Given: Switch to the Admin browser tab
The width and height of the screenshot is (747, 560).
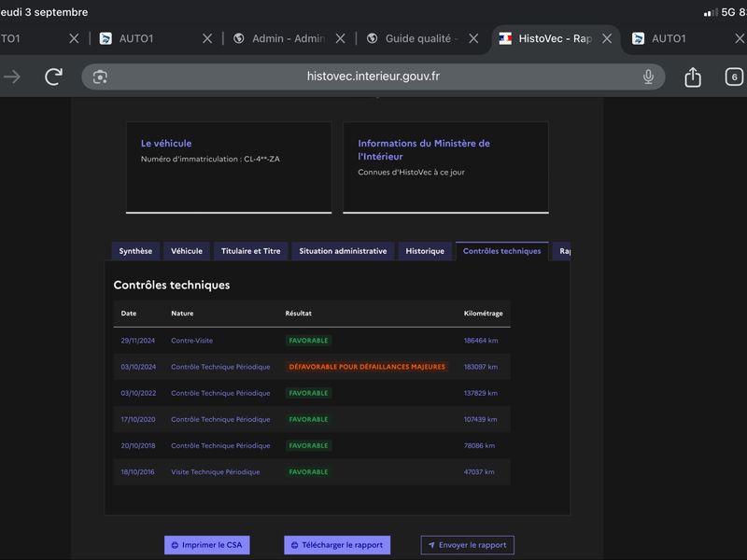Looking at the screenshot, I should (279, 38).
